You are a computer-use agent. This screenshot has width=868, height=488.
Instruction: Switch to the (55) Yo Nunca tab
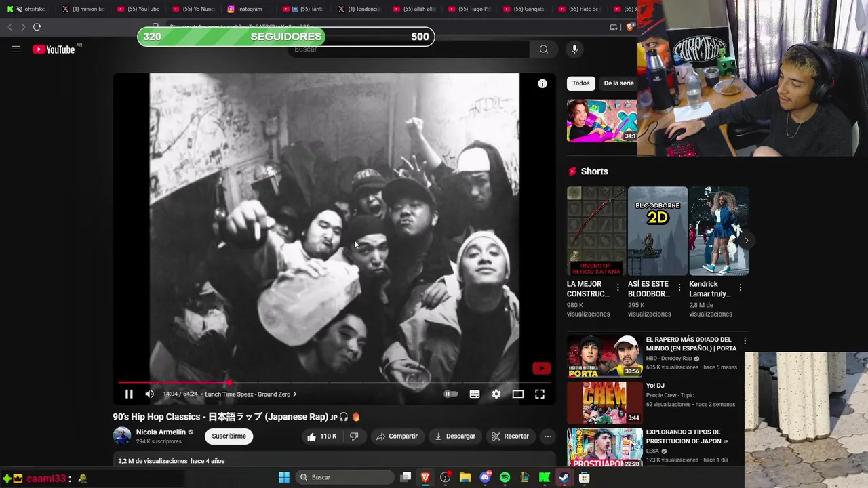194,9
